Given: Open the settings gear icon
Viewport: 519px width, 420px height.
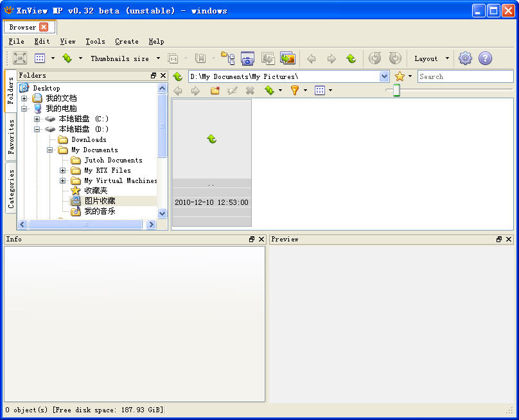Looking at the screenshot, I should click(465, 58).
